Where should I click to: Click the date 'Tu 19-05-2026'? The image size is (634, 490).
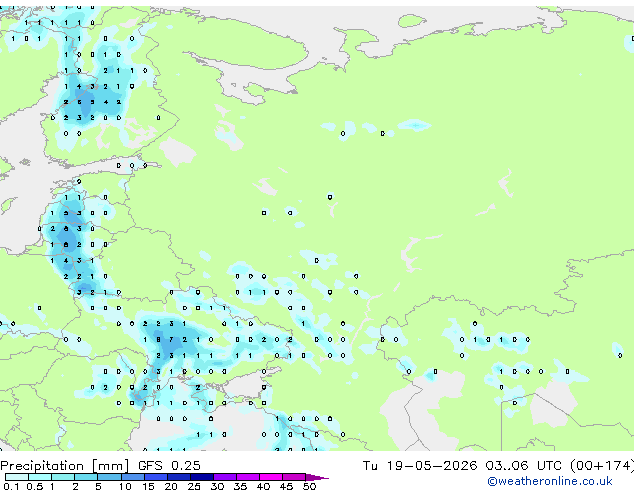click(x=420, y=466)
